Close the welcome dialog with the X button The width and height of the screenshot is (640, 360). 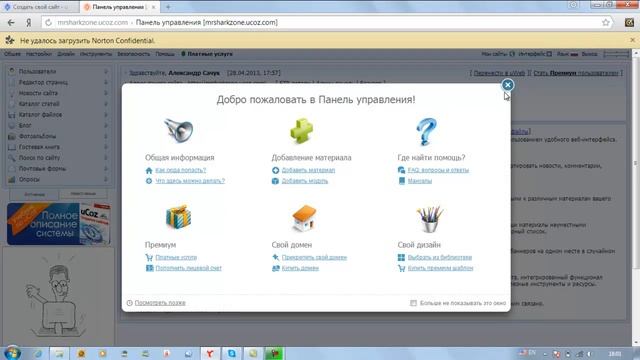pos(507,85)
